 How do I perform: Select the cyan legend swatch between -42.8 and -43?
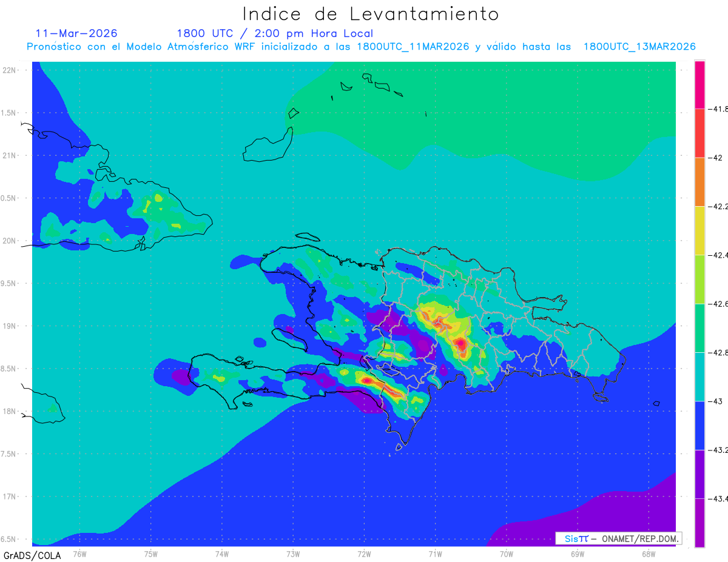pyautogui.click(x=699, y=376)
